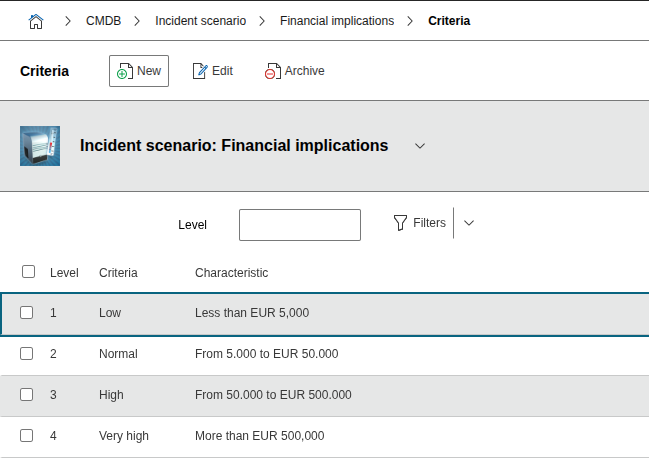Sort by Characteristic column header
This screenshot has height=471, width=649.
[231, 273]
